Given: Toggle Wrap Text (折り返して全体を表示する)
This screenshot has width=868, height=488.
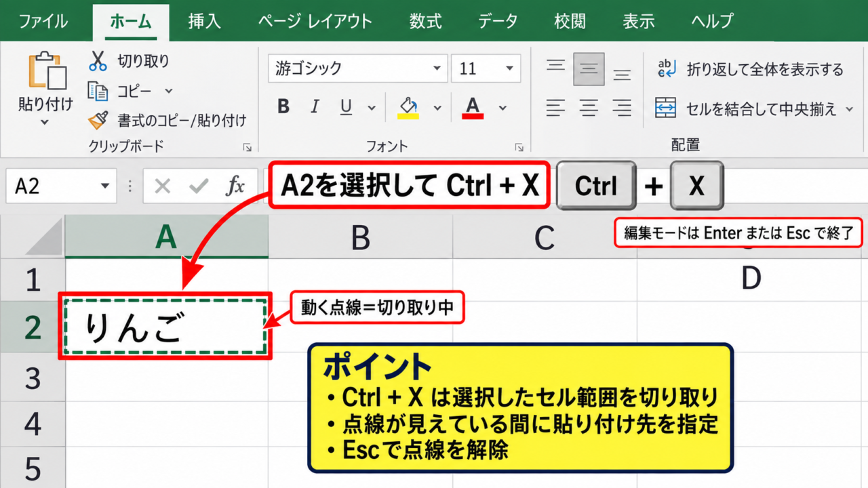Looking at the screenshot, I should pos(749,69).
